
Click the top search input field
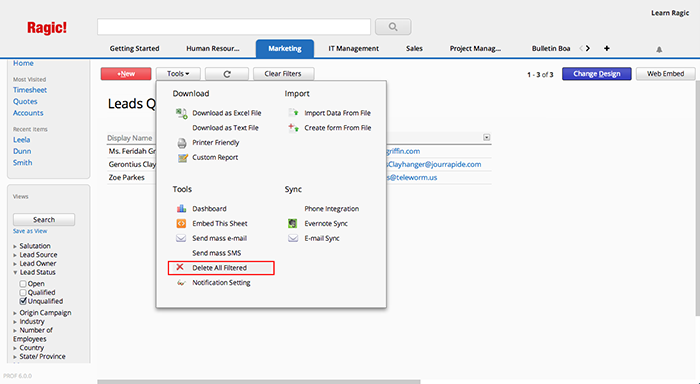(x=234, y=27)
